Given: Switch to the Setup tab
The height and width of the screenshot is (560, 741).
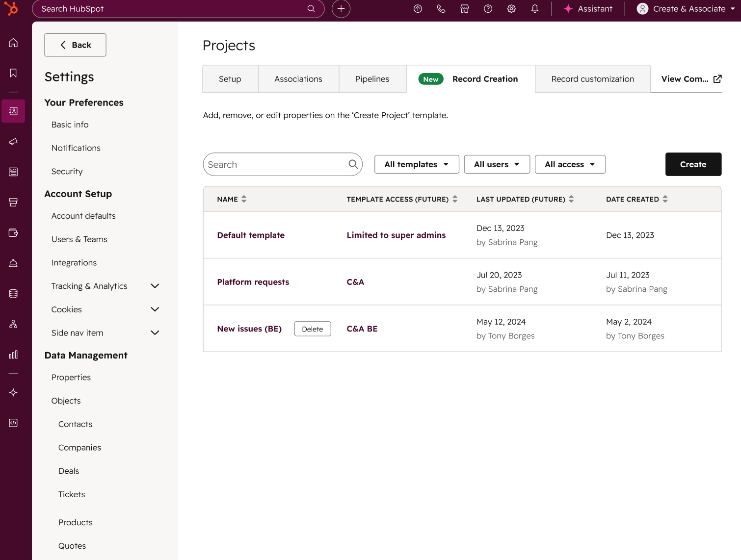Looking at the screenshot, I should pos(230,79).
